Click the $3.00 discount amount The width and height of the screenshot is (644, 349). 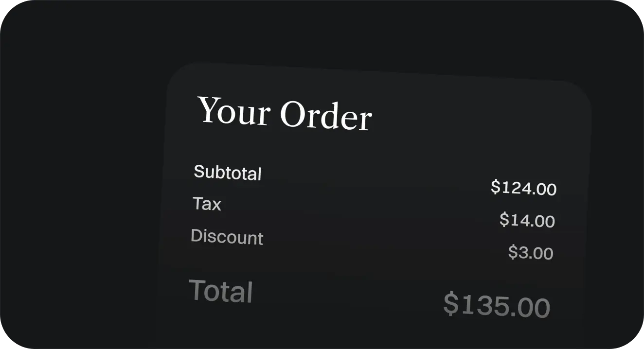coord(531,253)
